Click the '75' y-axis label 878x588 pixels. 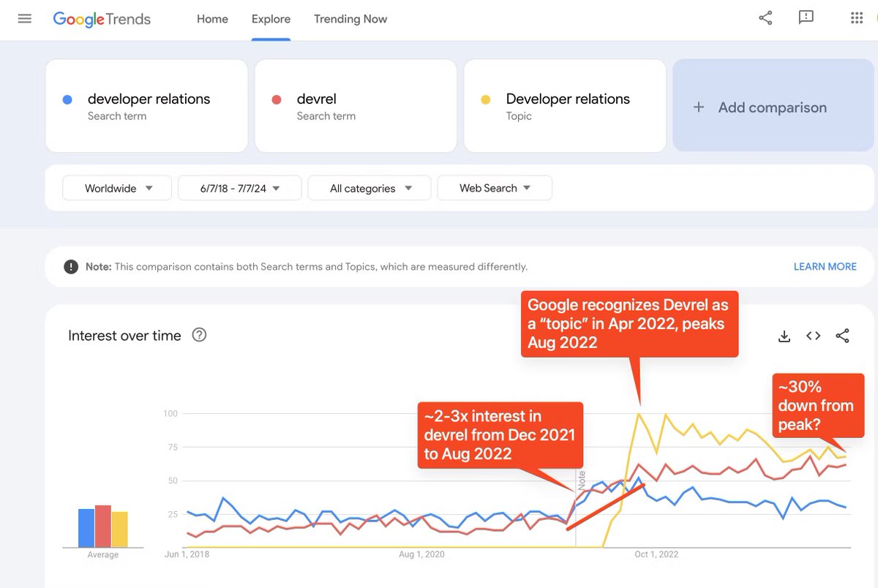point(173,448)
